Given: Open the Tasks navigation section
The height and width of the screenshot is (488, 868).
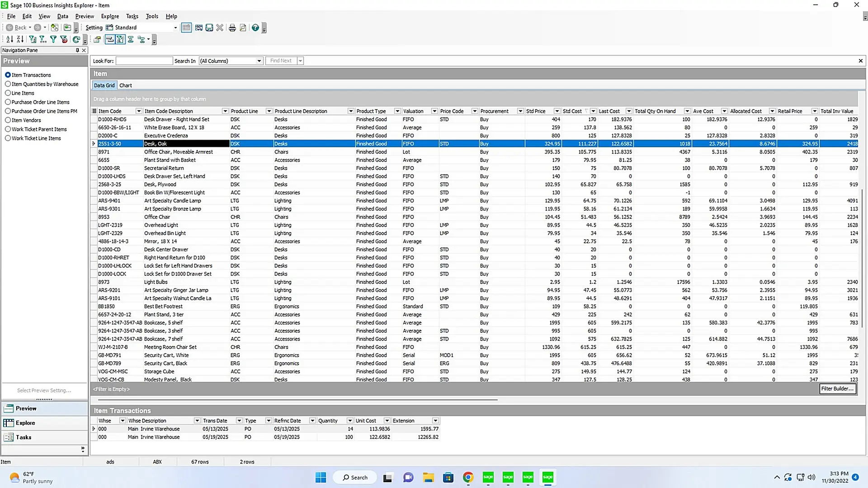Looking at the screenshot, I should tap(44, 437).
